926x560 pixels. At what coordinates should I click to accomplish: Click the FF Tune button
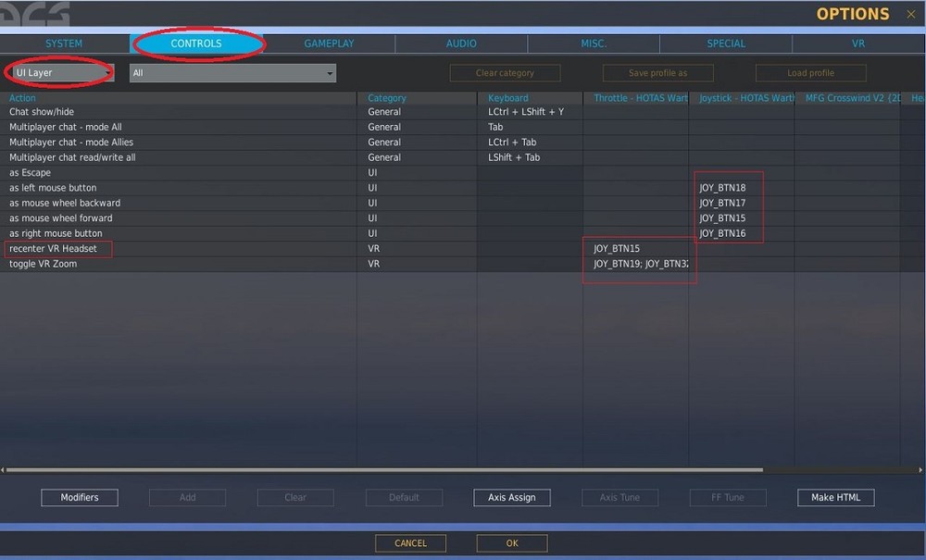pos(728,497)
